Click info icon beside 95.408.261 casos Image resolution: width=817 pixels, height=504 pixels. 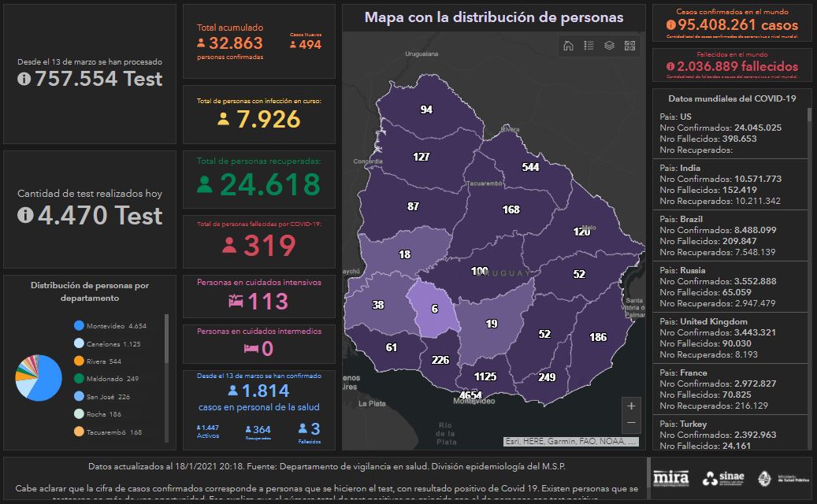670,25
